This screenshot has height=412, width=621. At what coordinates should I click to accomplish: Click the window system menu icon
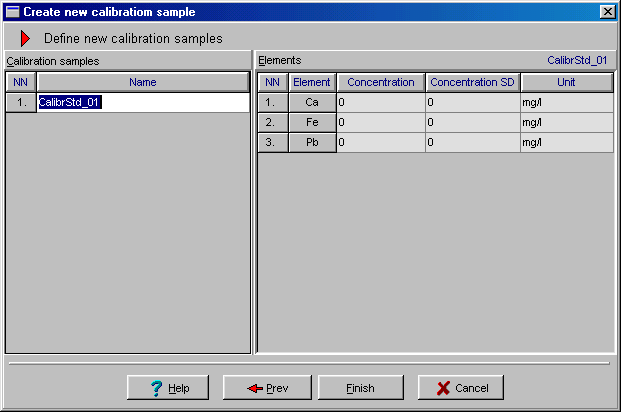[x=13, y=12]
